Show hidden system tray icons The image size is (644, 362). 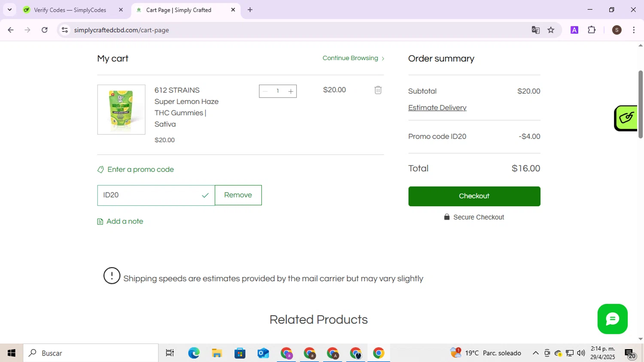click(x=535, y=353)
